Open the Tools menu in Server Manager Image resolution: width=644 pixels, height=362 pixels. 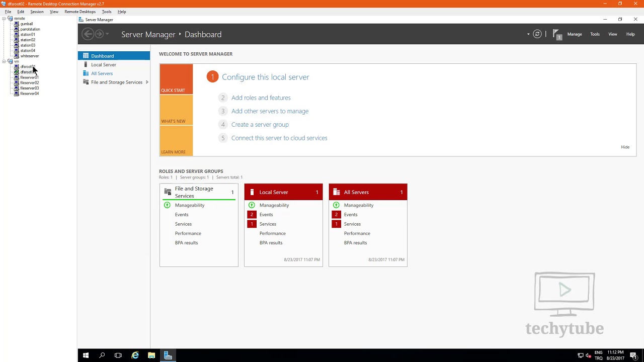595,34
